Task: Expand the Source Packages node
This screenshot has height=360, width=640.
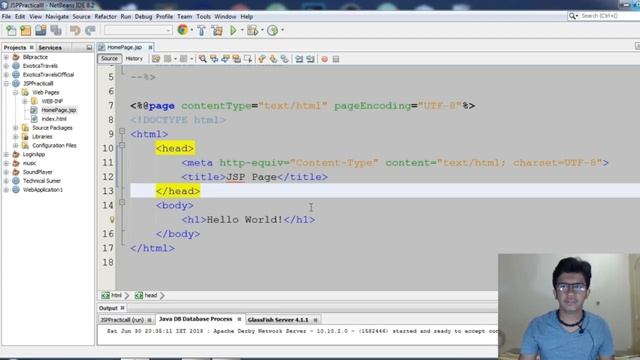Action: pyautogui.click(x=16, y=128)
